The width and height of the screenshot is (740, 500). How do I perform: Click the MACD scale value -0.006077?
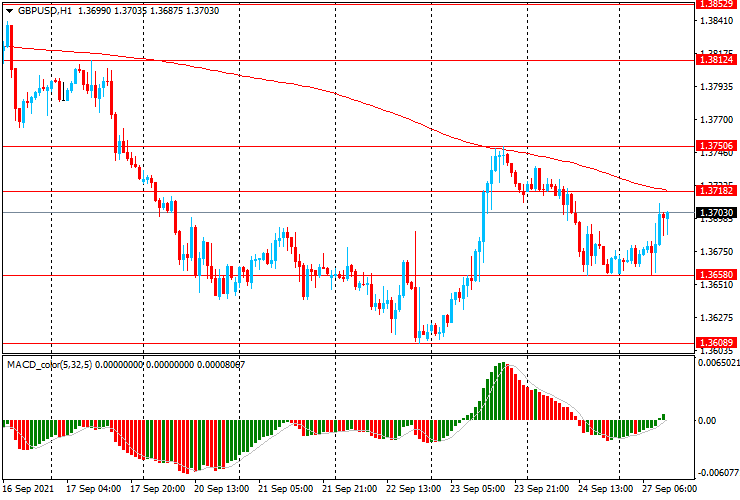click(718, 473)
